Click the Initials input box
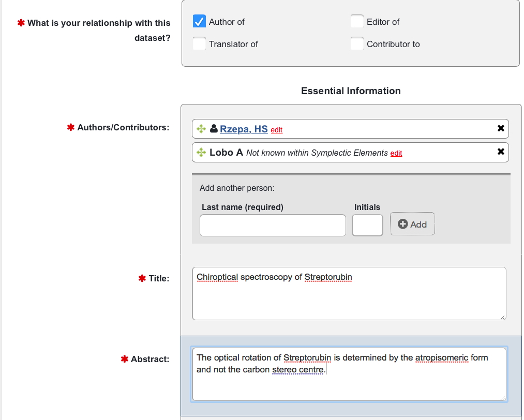Viewport: 524px width, 420px height. click(367, 226)
